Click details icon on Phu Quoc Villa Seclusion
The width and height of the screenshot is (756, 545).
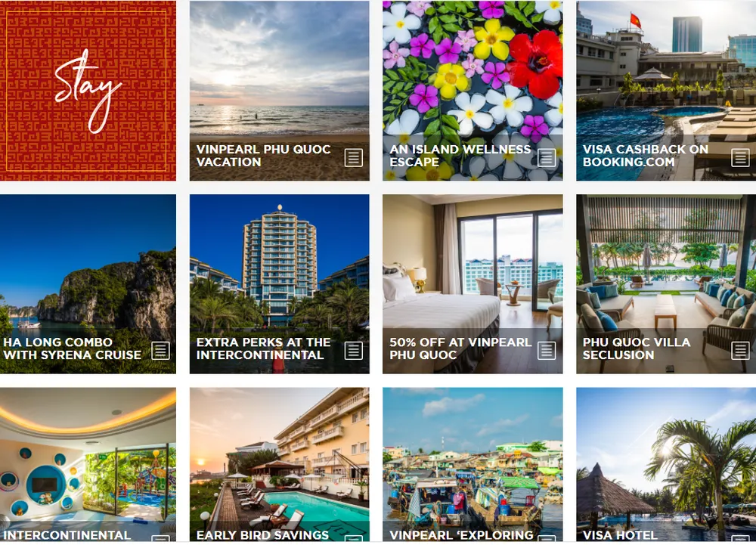point(740,350)
